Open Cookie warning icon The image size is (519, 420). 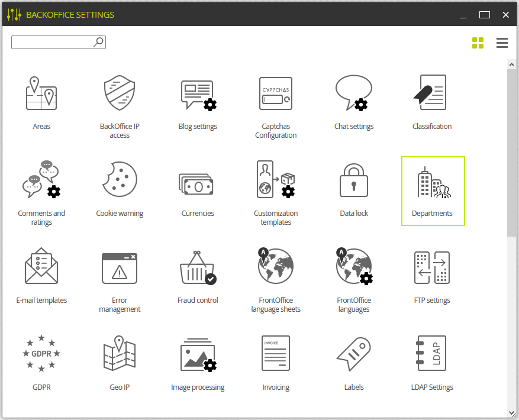[120, 179]
